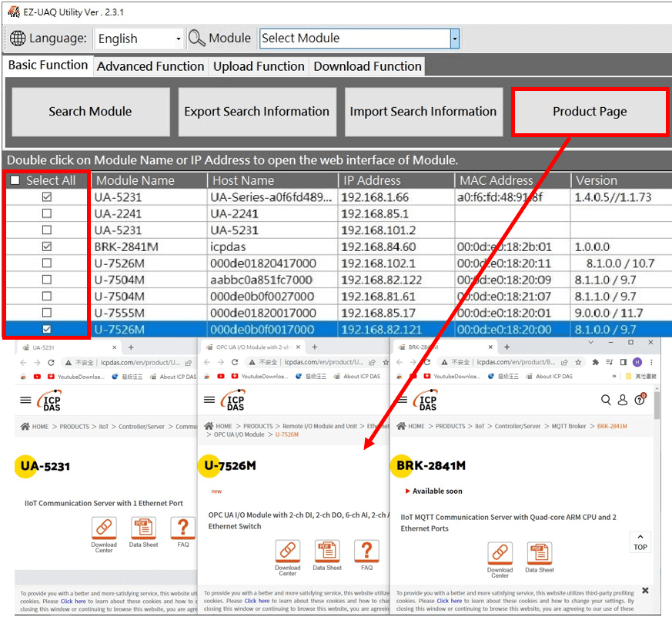672x617 pixels.
Task: Click the Export Search Information button
Action: tap(257, 112)
